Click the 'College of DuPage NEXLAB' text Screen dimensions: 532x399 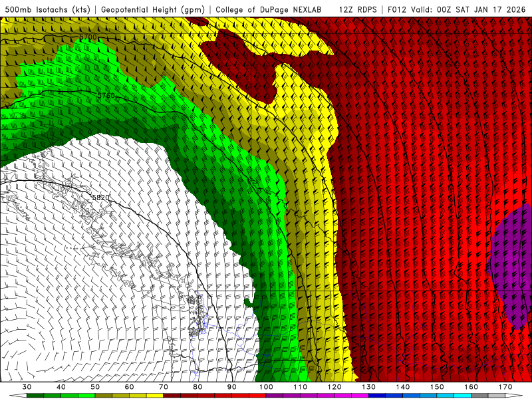[x=268, y=9]
